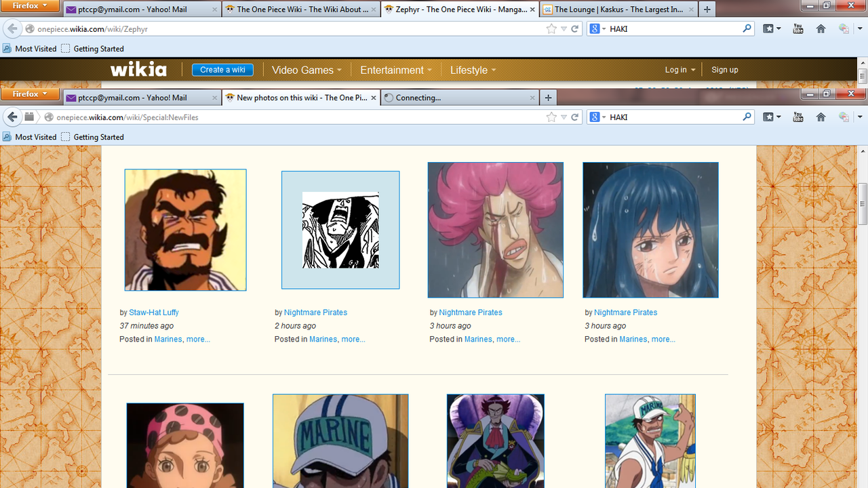The image size is (868, 488).
Task: Click the HAKI search field in front window
Action: coord(673,117)
